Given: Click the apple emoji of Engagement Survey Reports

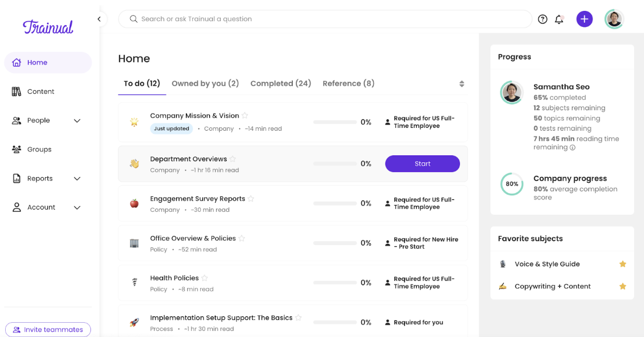Looking at the screenshot, I should (134, 203).
